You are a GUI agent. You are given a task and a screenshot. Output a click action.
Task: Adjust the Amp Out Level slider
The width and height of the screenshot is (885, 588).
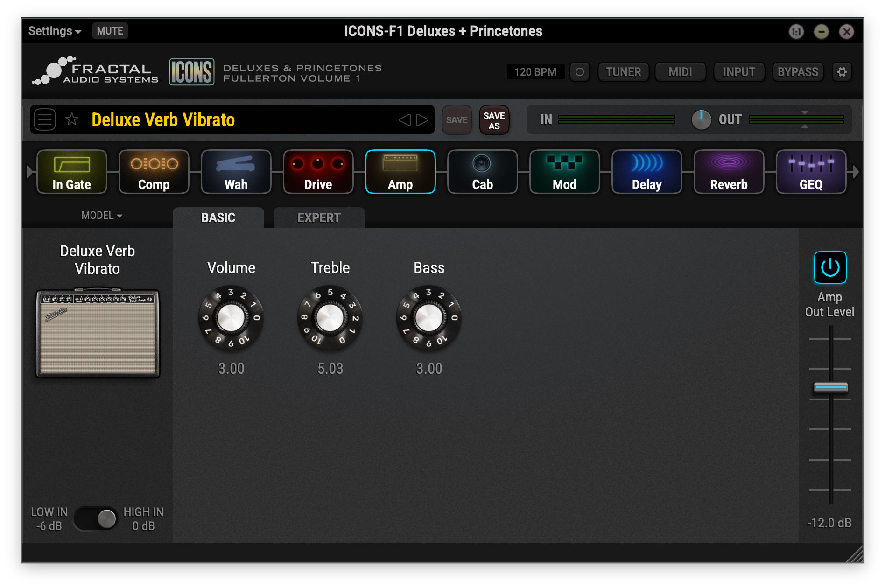click(830, 387)
